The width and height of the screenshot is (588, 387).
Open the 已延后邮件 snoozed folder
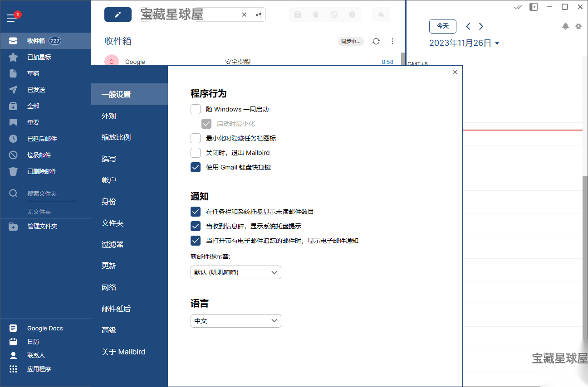[x=45, y=139]
